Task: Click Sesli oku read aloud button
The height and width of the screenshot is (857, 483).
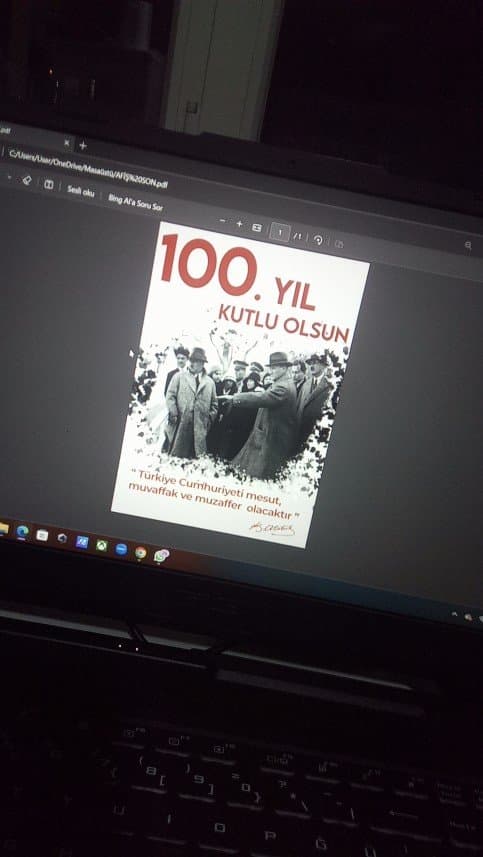Action: pos(81,192)
